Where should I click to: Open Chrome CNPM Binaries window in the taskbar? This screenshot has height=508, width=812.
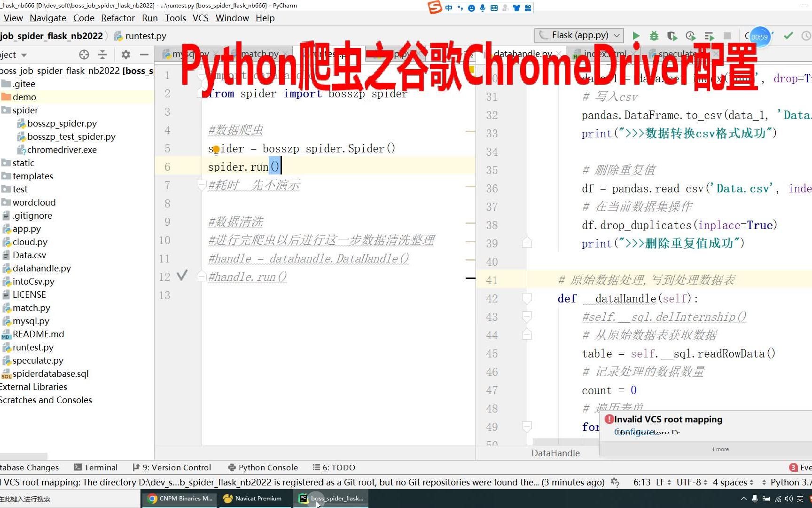click(180, 499)
